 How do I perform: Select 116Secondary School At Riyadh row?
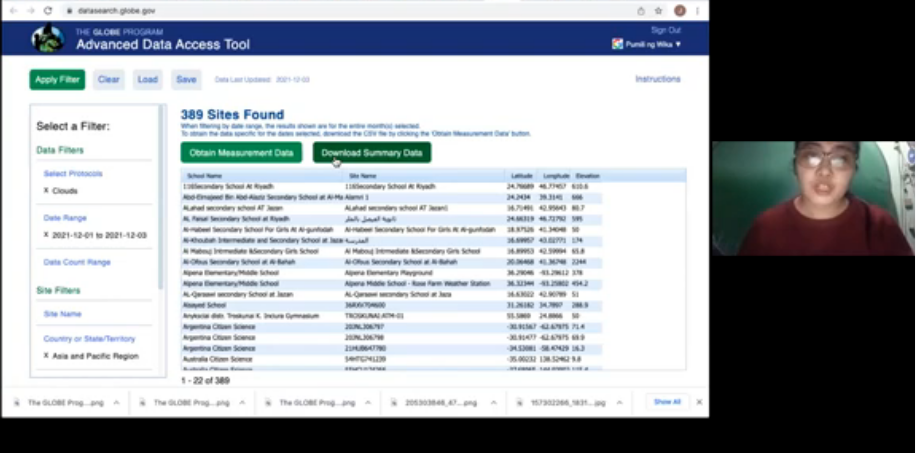pos(391,186)
